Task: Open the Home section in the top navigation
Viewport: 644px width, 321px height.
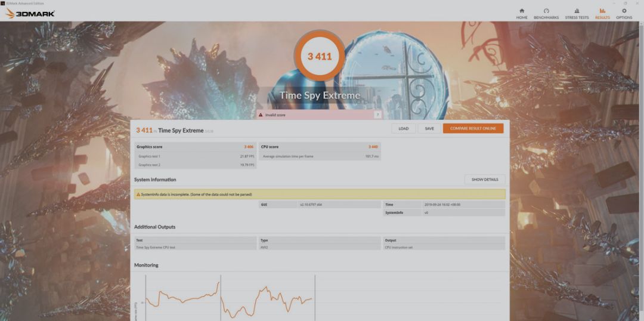Action: [x=522, y=14]
